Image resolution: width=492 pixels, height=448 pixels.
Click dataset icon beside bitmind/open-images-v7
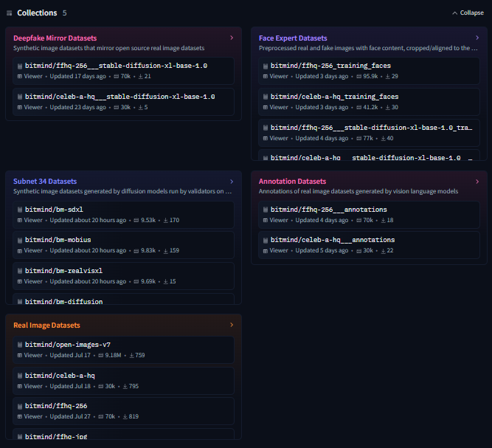click(x=20, y=345)
